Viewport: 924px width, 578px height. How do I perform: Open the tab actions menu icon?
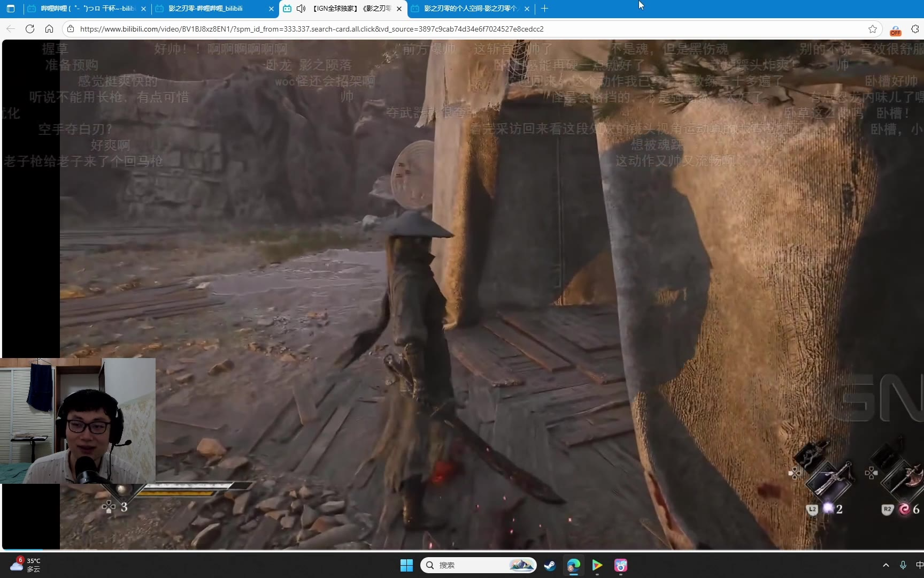point(11,9)
